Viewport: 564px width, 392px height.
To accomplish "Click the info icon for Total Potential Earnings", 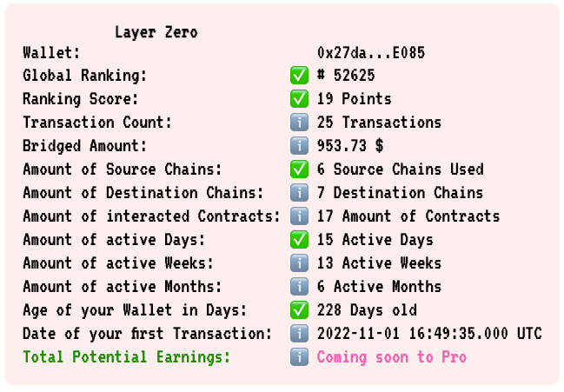I will pyautogui.click(x=299, y=357).
